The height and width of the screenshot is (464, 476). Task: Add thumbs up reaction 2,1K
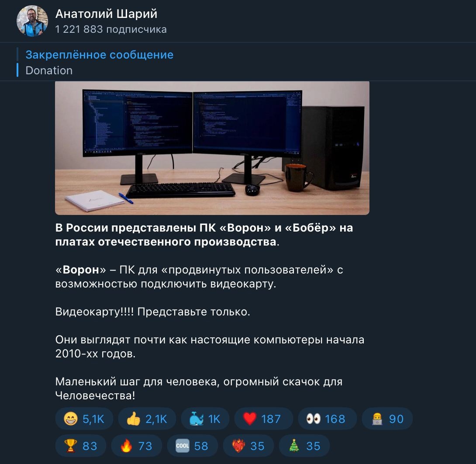pos(147,419)
